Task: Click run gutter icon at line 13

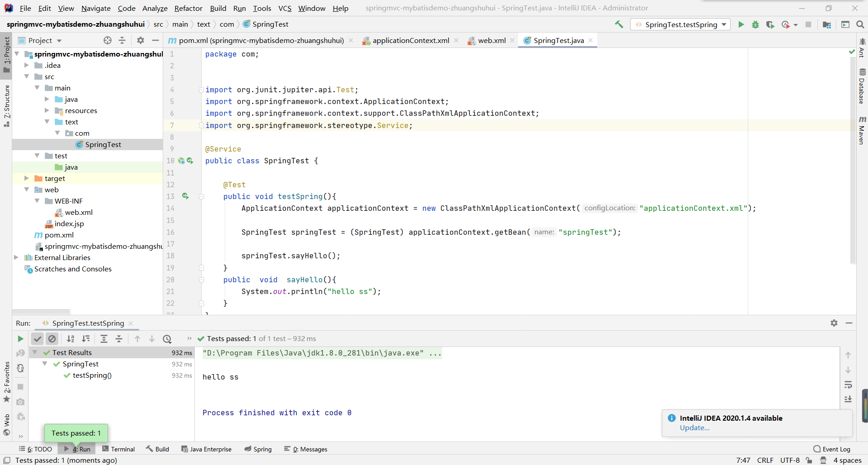Action: click(185, 196)
